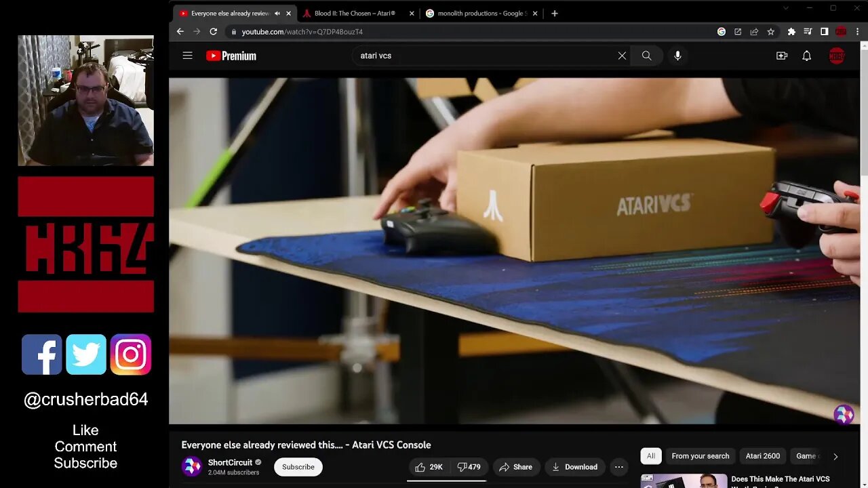Dislike the video (479)

click(x=469, y=467)
